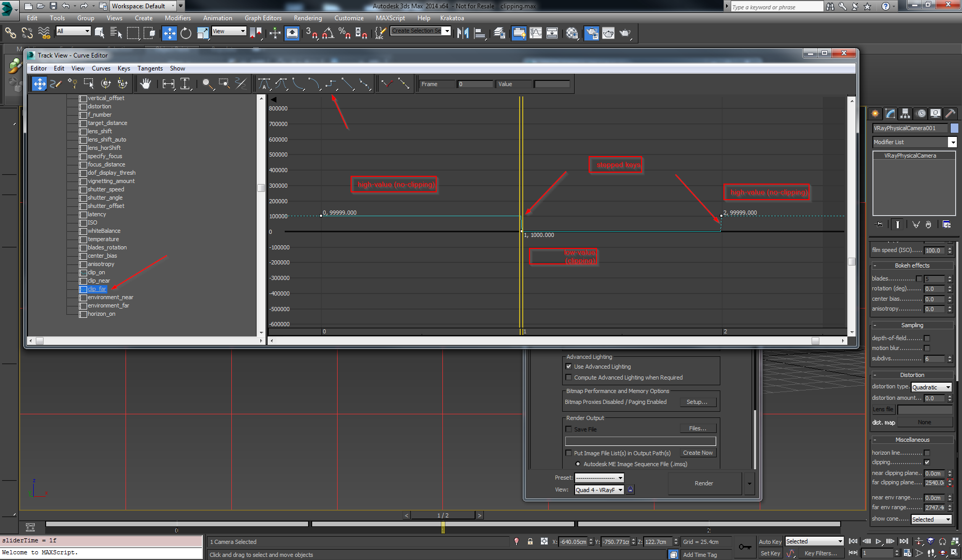Click Zoom Horizontal Extents icon
The width and height of the screenshot is (962, 560).
[x=169, y=83]
